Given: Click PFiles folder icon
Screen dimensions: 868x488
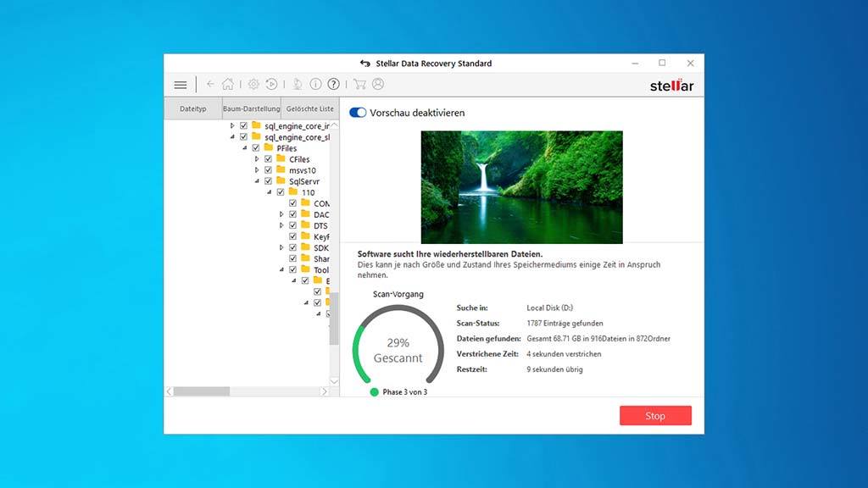Looking at the screenshot, I should [x=269, y=147].
